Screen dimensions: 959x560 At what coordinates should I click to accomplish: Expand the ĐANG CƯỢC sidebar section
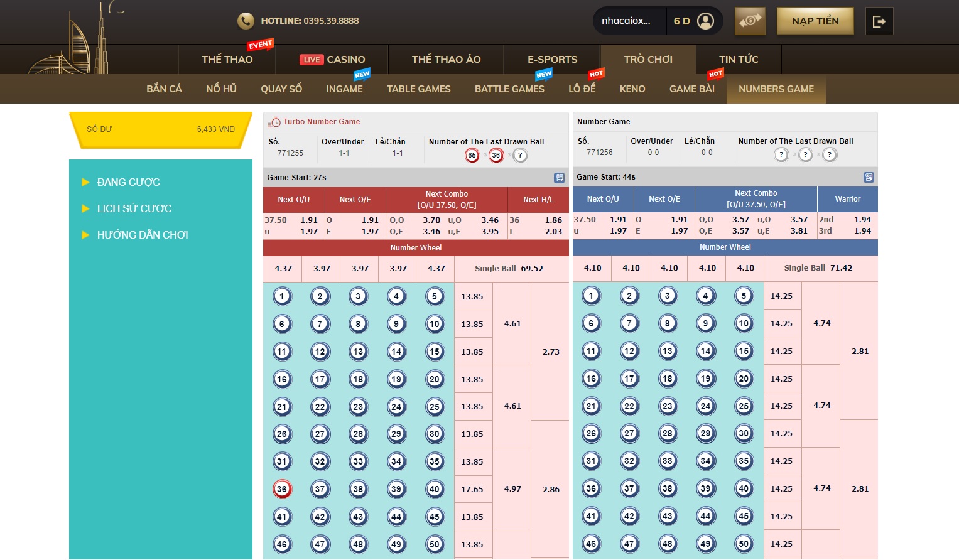pyautogui.click(x=128, y=182)
